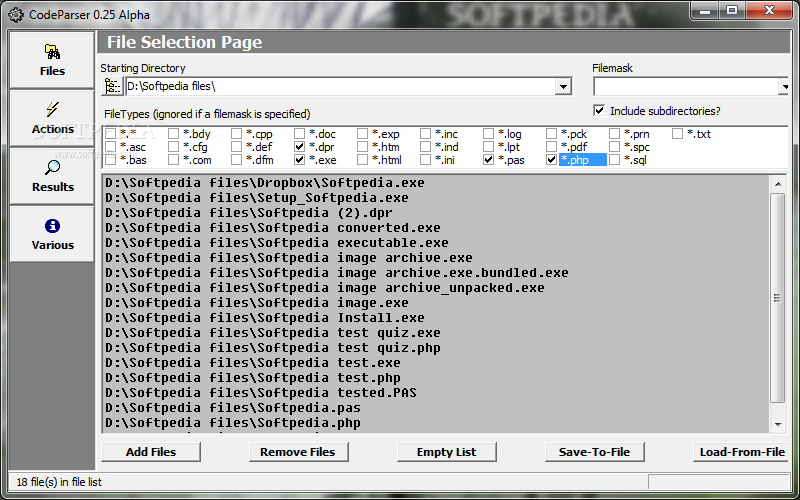800x500 pixels.
Task: Check the *.pck file type
Action: pos(551,134)
